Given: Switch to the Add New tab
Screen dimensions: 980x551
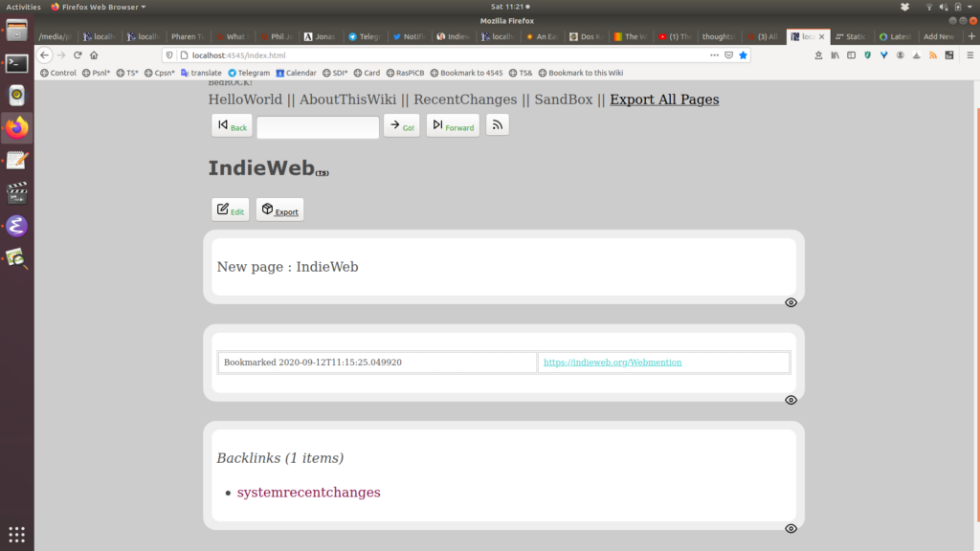Looking at the screenshot, I should tap(939, 36).
